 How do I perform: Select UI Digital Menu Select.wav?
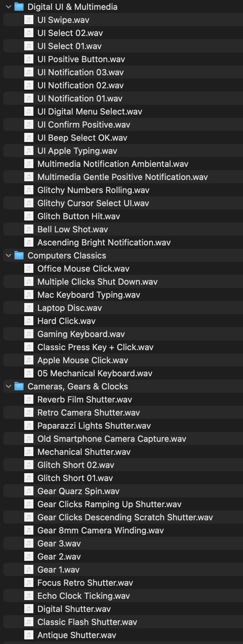tap(90, 112)
